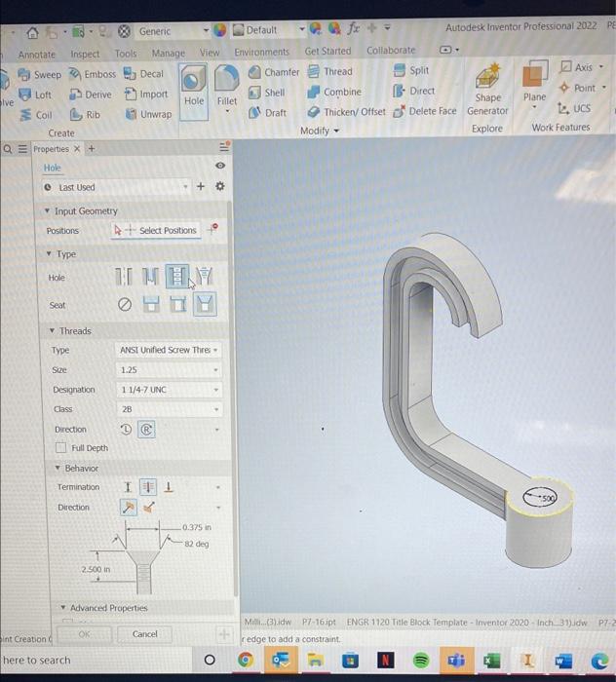
Task: Select the Fillet tool
Action: 227,91
